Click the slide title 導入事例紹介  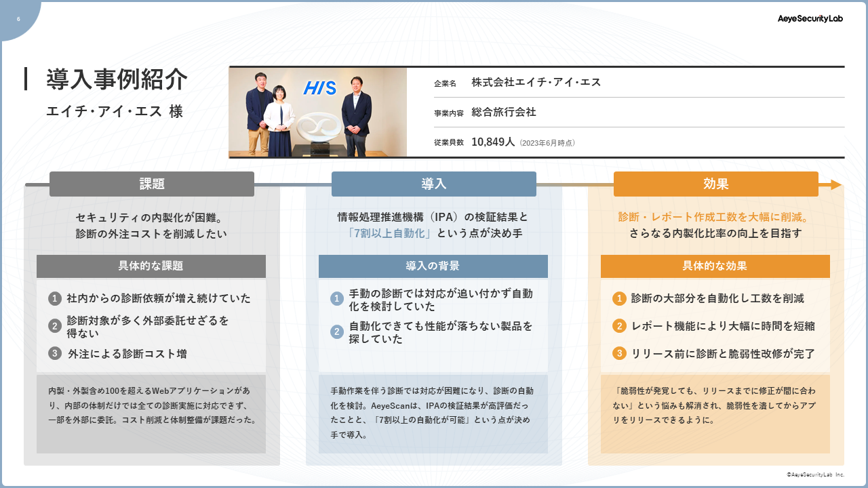click(x=117, y=79)
